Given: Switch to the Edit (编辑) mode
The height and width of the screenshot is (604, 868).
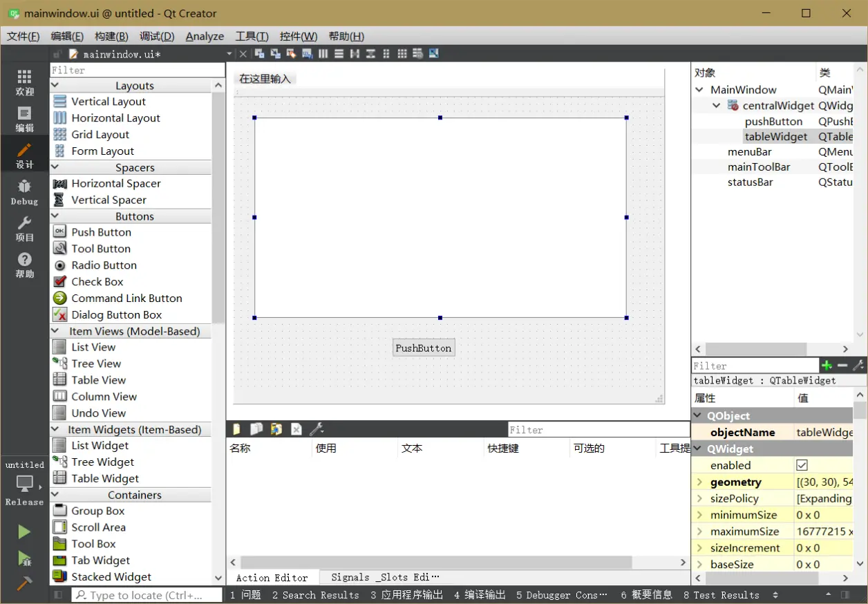Looking at the screenshot, I should [24, 119].
